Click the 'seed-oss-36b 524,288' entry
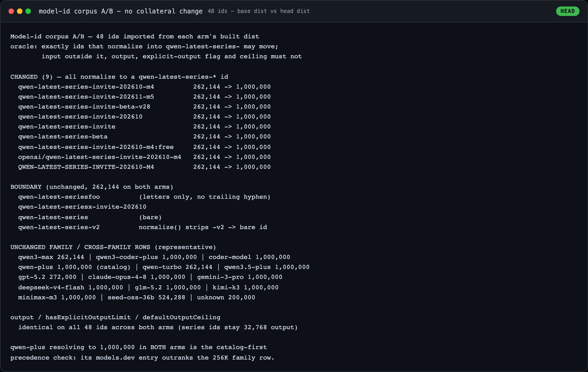The image size is (588, 372). 146,297
